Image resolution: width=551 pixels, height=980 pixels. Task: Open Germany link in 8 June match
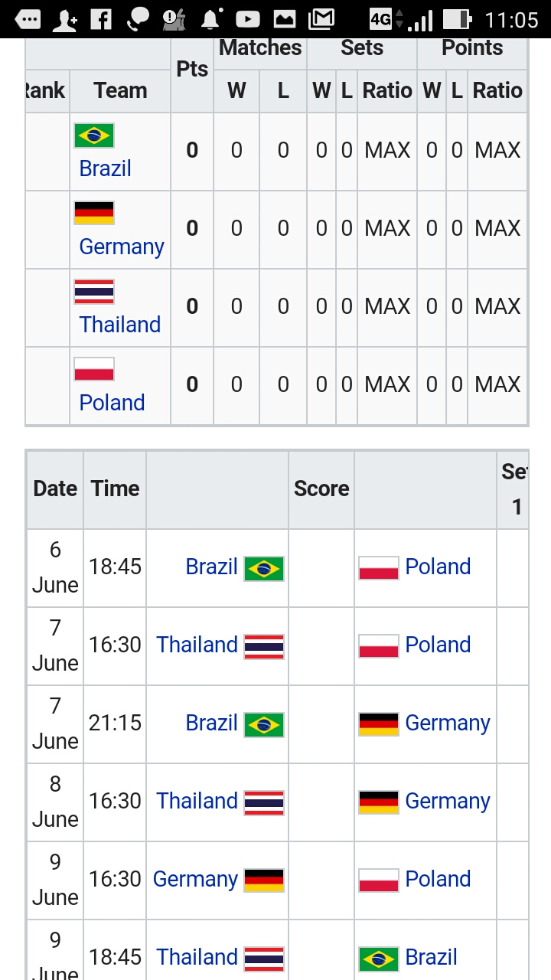click(x=448, y=801)
